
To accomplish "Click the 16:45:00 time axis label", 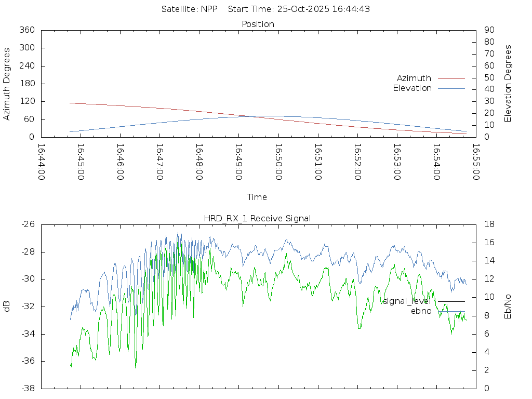I will pyautogui.click(x=81, y=162).
